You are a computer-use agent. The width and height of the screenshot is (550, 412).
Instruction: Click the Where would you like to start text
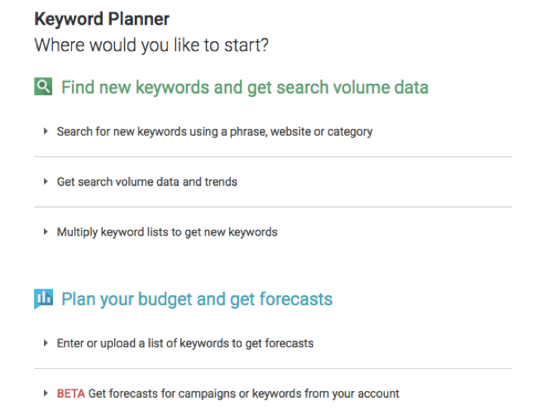[152, 45]
